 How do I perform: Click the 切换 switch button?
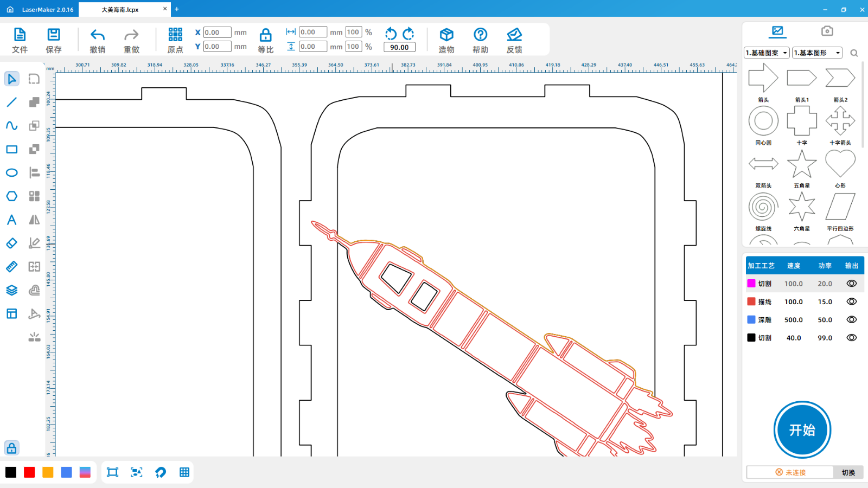[x=848, y=472]
